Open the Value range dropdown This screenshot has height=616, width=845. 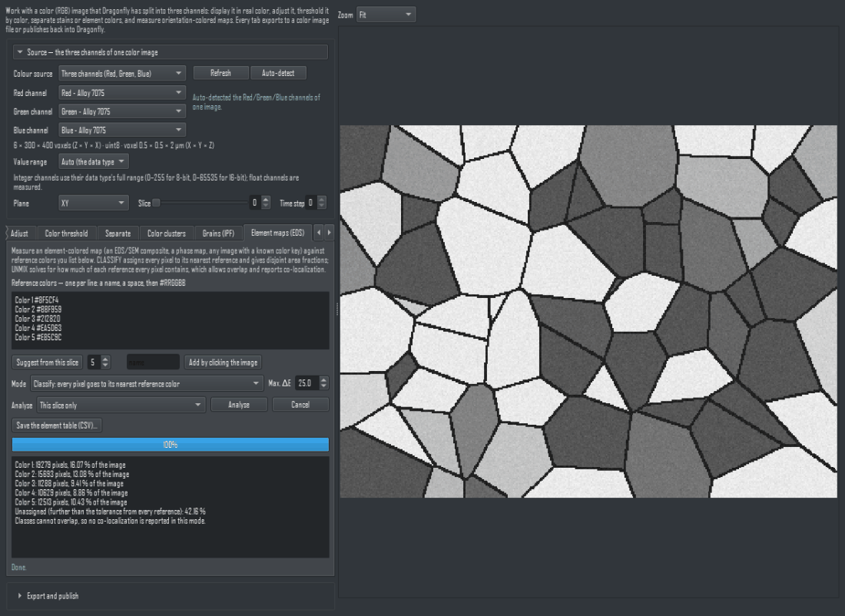click(x=93, y=161)
